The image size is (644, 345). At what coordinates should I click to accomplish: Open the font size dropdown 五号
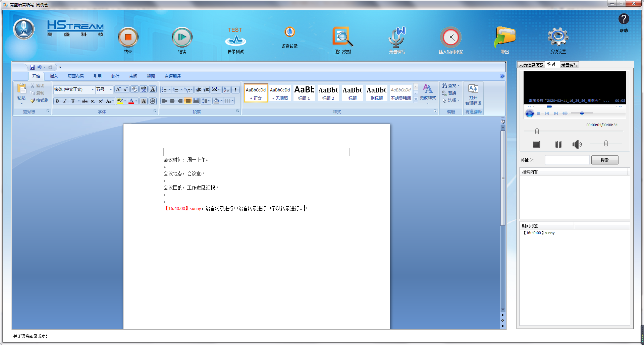click(111, 89)
